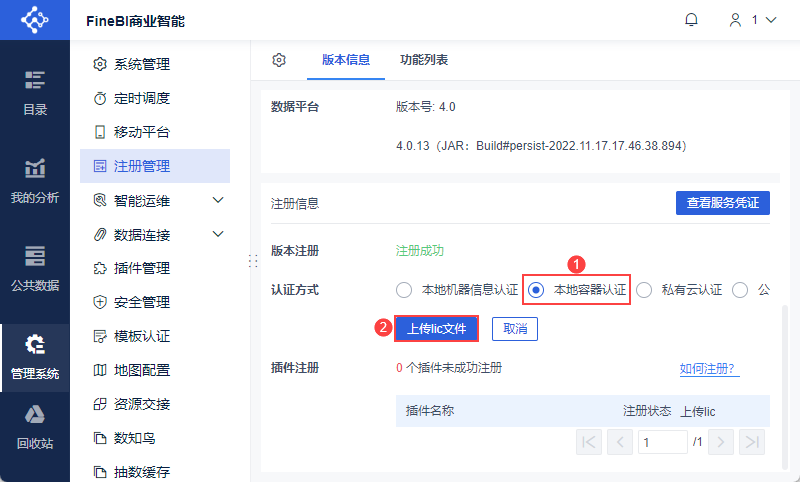Go to first page of plugin table

(589, 442)
